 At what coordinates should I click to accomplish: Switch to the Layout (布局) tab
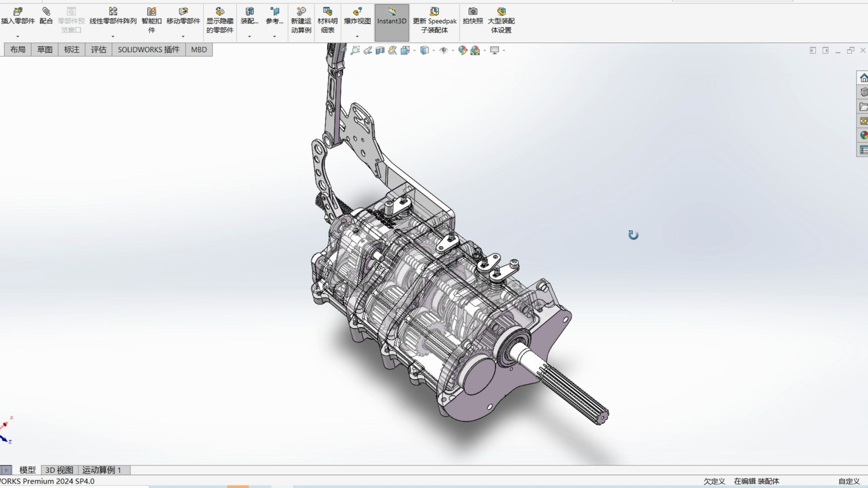[18, 50]
